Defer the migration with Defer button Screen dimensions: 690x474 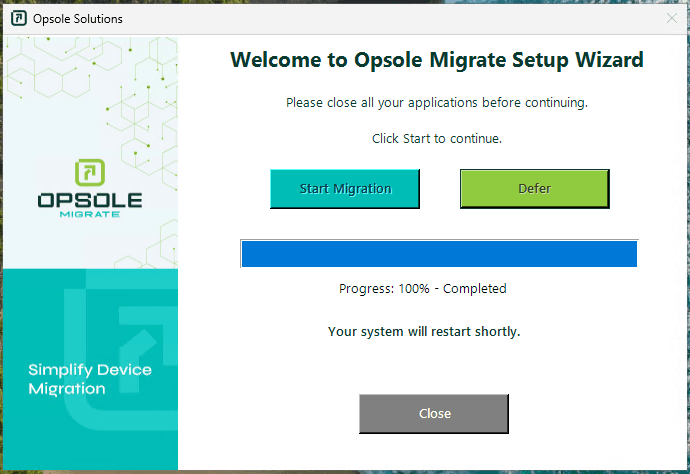[x=535, y=189]
